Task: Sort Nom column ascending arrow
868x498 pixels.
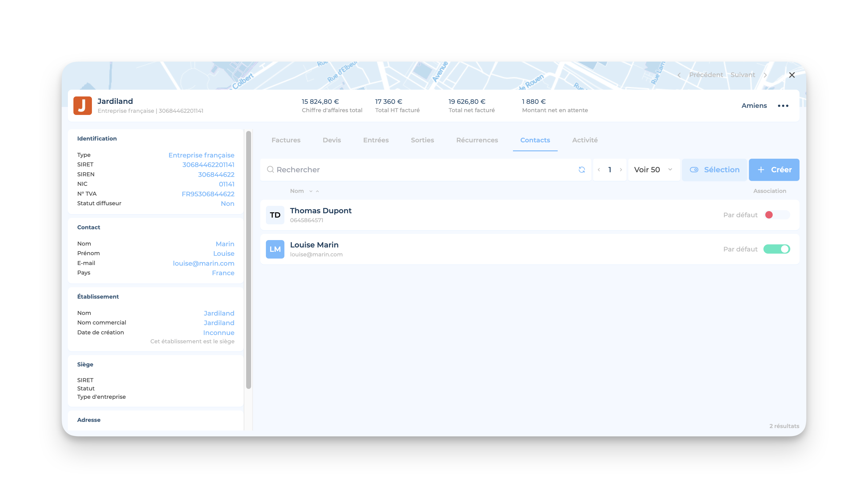Action: [x=318, y=191]
